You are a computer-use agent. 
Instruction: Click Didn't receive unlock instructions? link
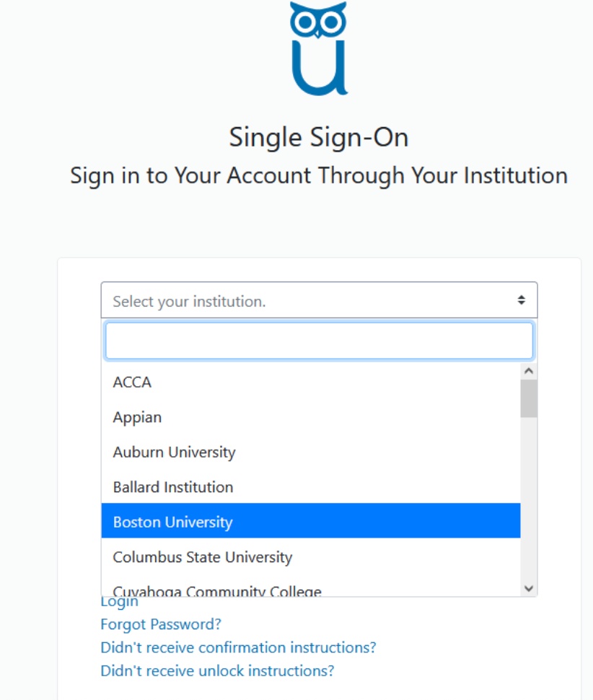217,670
